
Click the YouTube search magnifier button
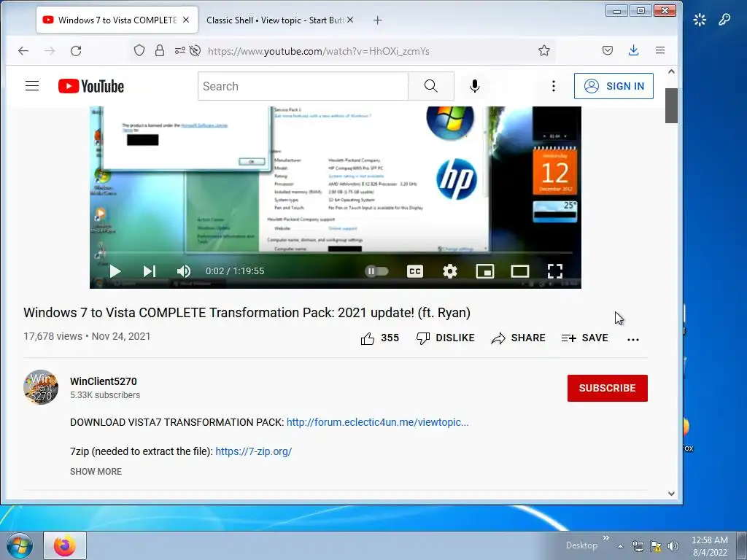coord(430,86)
